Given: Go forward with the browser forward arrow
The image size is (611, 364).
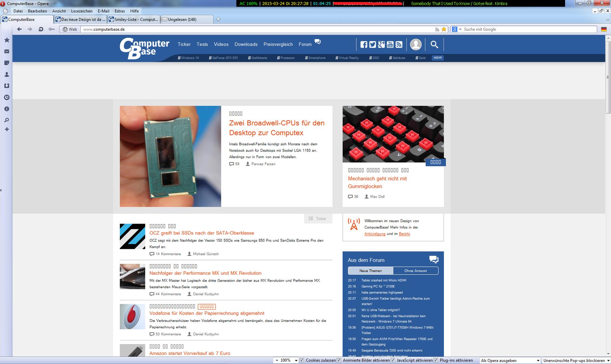Looking at the screenshot, I should pyautogui.click(x=30, y=29).
